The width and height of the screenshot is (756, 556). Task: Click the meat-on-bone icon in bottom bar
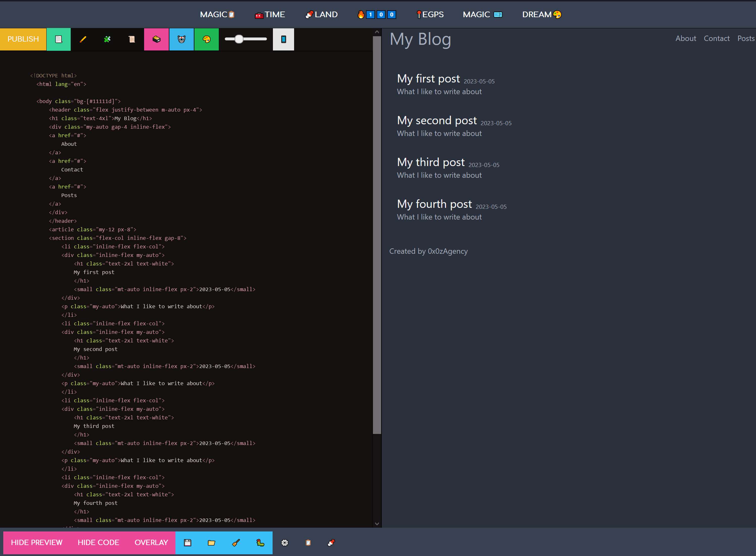click(331, 543)
